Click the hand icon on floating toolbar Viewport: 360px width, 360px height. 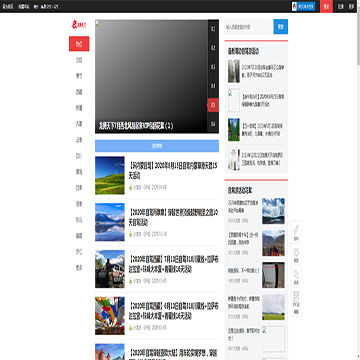click(x=296, y=274)
